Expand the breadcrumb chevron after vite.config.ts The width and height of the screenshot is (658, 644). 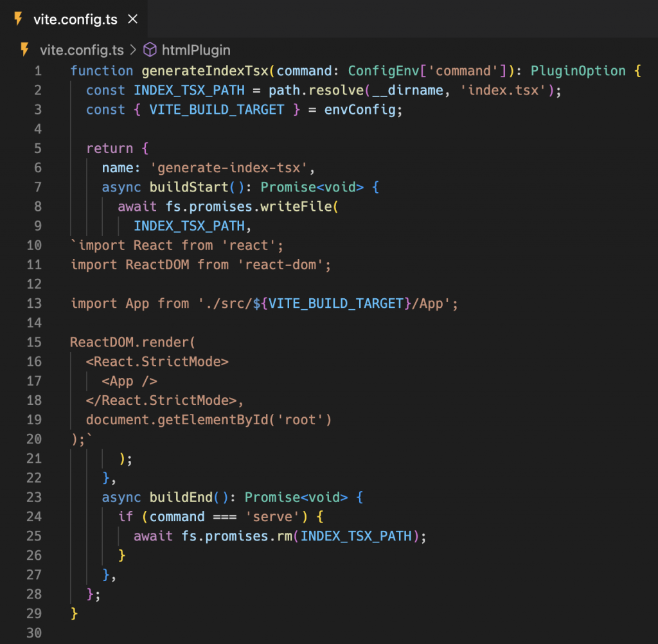coord(133,50)
